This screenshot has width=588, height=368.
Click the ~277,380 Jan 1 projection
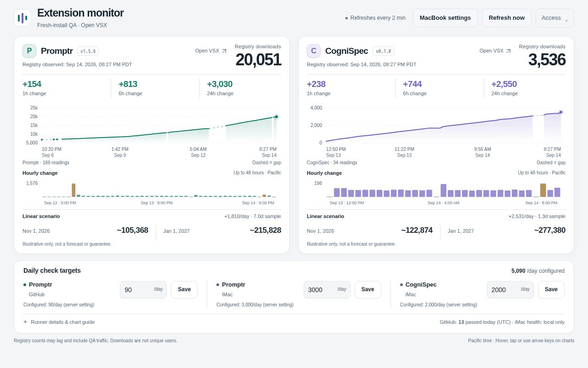pos(550,230)
